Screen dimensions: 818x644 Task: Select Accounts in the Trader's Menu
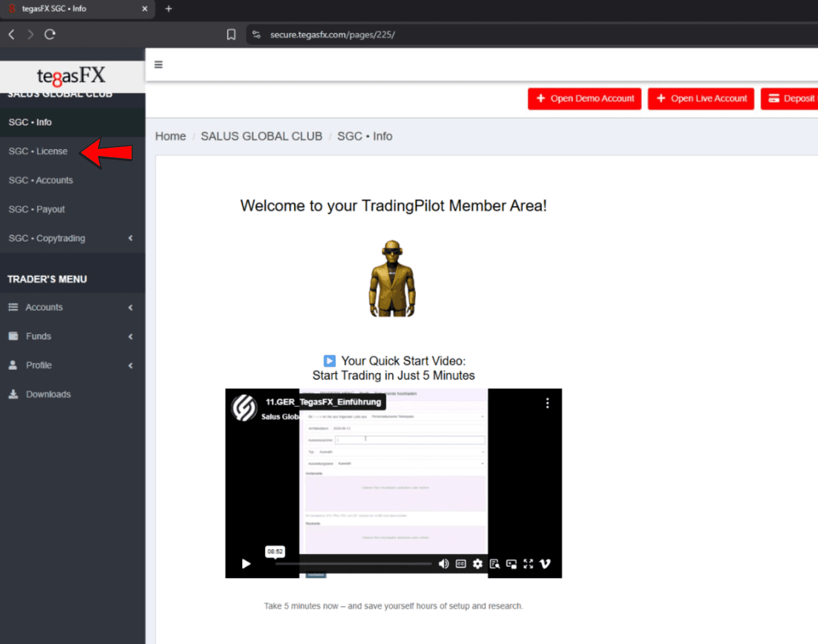pyautogui.click(x=44, y=307)
